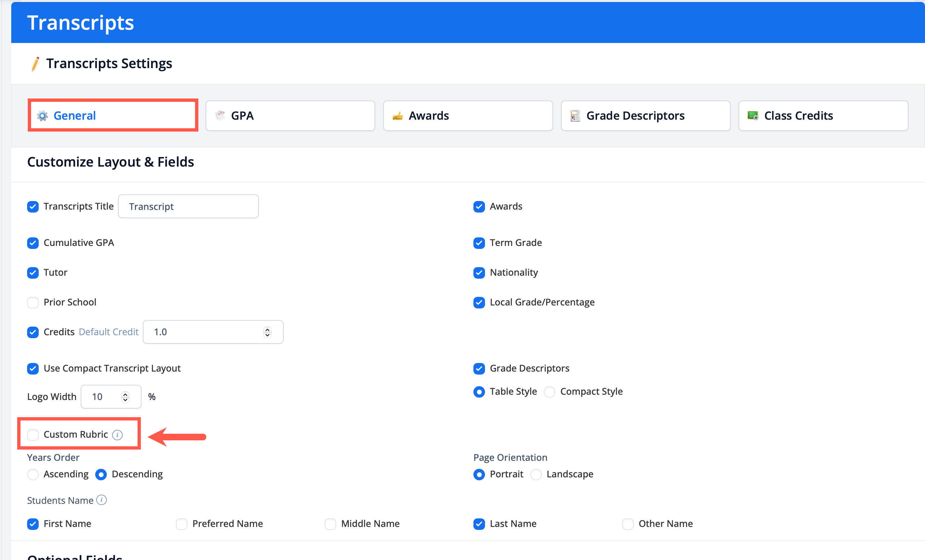Click the Transcripts Title text field
925x560 pixels.
click(x=188, y=206)
